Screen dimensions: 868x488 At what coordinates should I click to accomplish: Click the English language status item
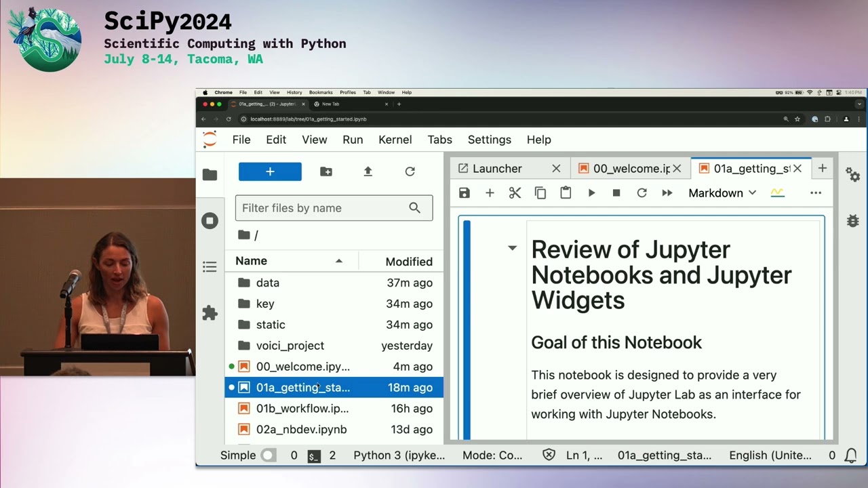770,455
